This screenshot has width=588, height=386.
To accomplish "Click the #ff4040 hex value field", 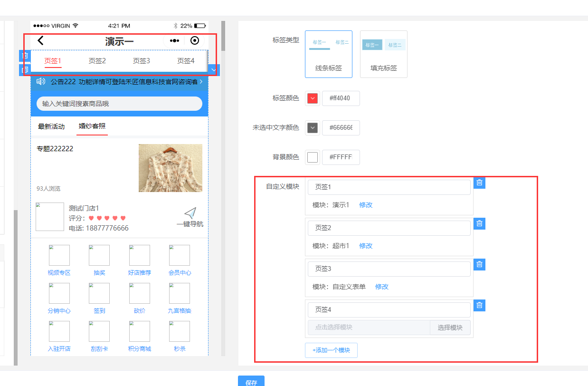I will (x=341, y=98).
